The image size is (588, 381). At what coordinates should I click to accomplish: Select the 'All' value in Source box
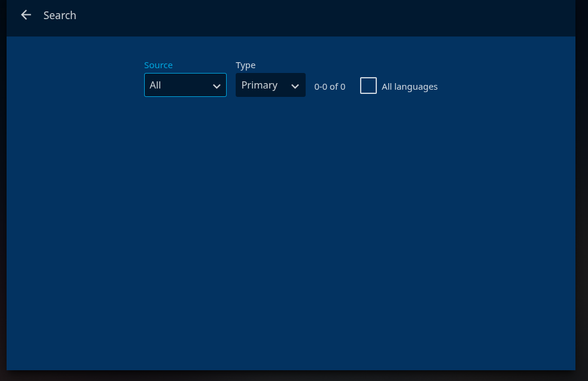[x=156, y=86]
